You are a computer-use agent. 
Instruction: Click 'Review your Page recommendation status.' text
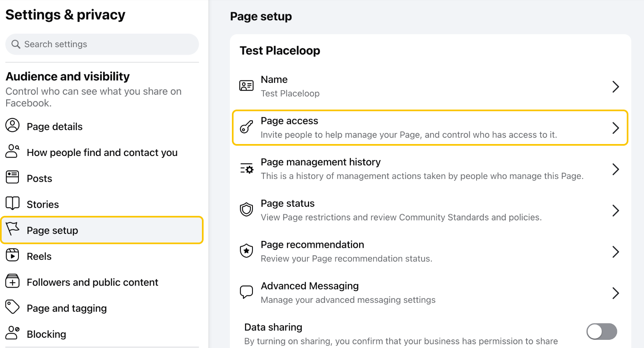point(346,259)
